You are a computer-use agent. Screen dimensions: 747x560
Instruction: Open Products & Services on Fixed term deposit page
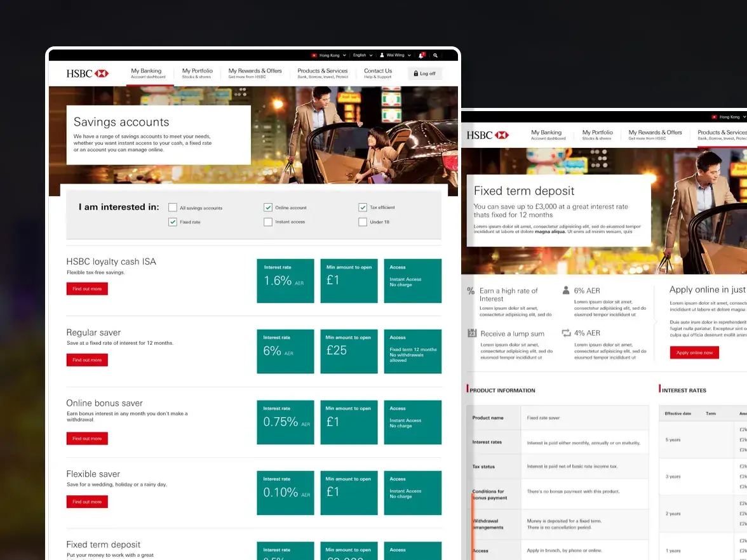click(722, 135)
